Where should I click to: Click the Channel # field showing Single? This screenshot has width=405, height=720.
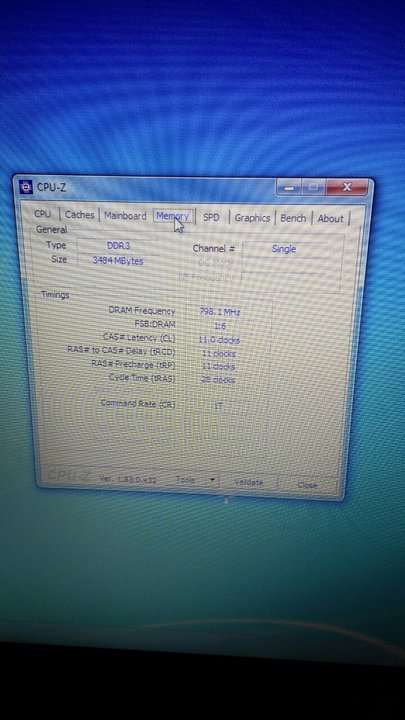pos(285,249)
